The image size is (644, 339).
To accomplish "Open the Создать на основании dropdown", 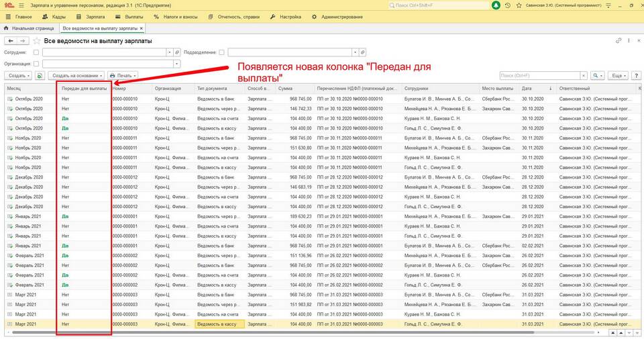I will pos(76,76).
